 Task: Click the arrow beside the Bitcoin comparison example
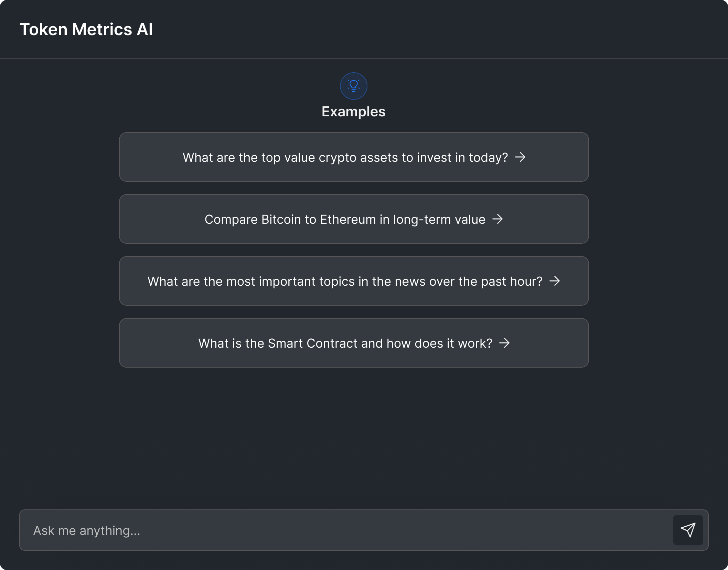point(498,219)
